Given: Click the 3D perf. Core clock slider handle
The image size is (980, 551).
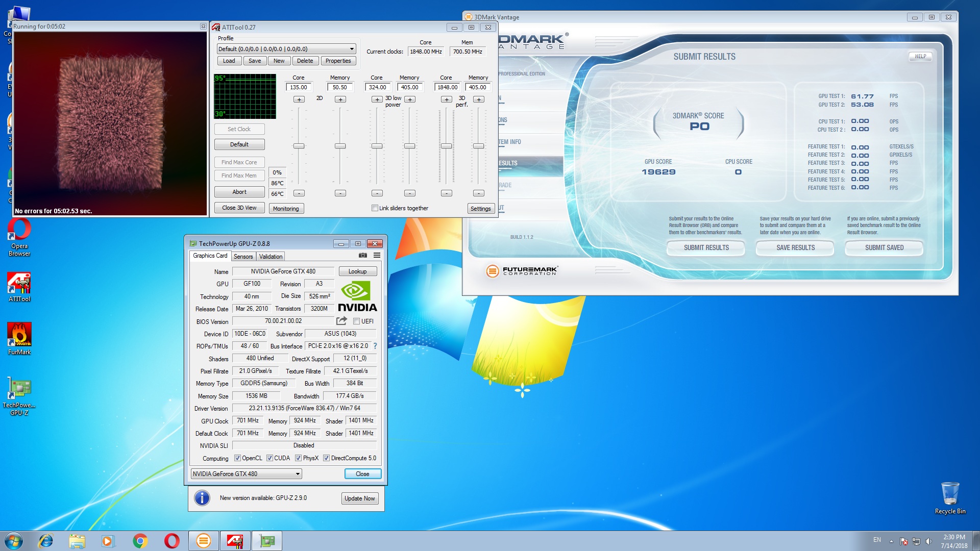Looking at the screenshot, I should tap(446, 146).
